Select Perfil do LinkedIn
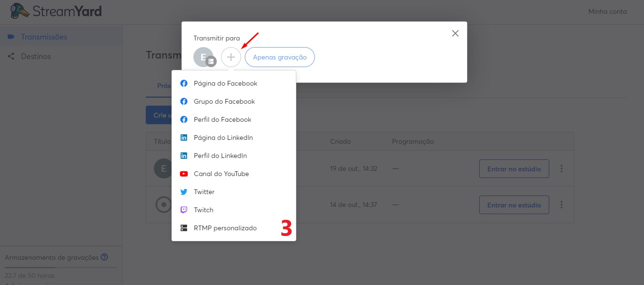This screenshot has width=644, height=285. [x=234, y=156]
